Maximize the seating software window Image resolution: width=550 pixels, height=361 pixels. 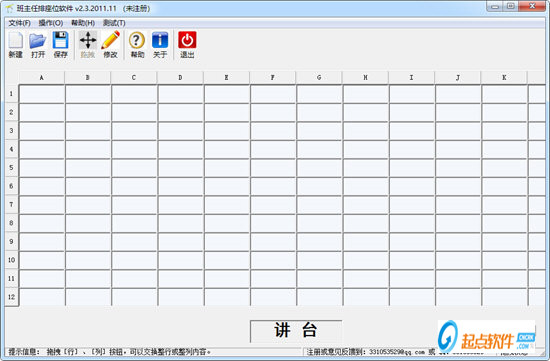click(x=511, y=6)
